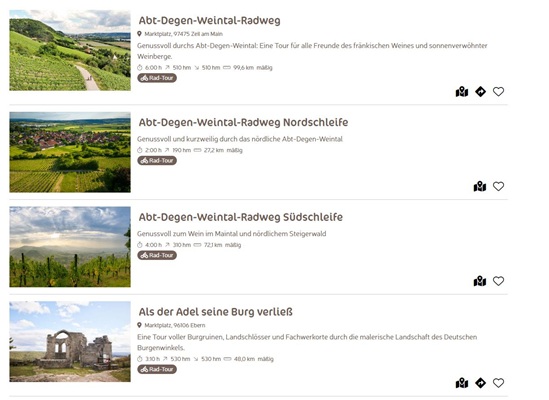Favorite the Südschleife tour with heart
Viewport: 549px width, 400px height.
(x=498, y=281)
